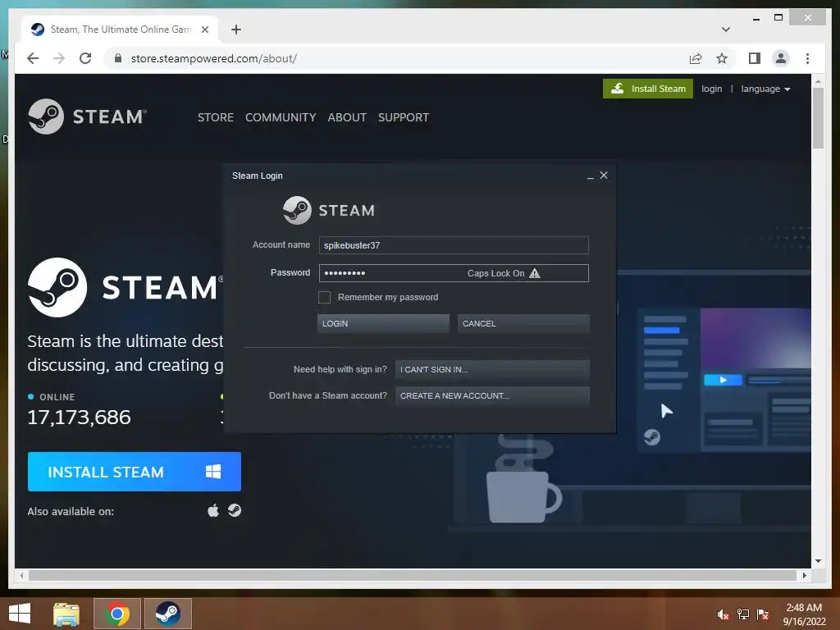Click the taskbar clock showing 2:48 AM
The width and height of the screenshot is (840, 630).
pos(804,614)
